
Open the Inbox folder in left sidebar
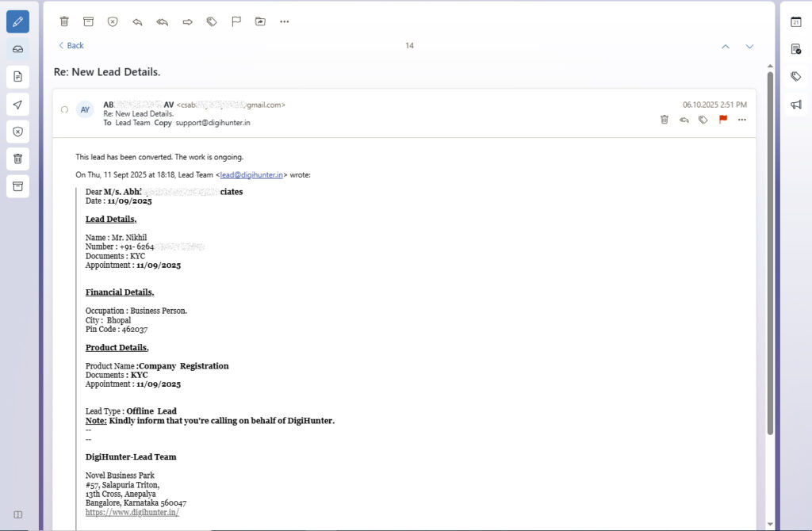coord(17,49)
